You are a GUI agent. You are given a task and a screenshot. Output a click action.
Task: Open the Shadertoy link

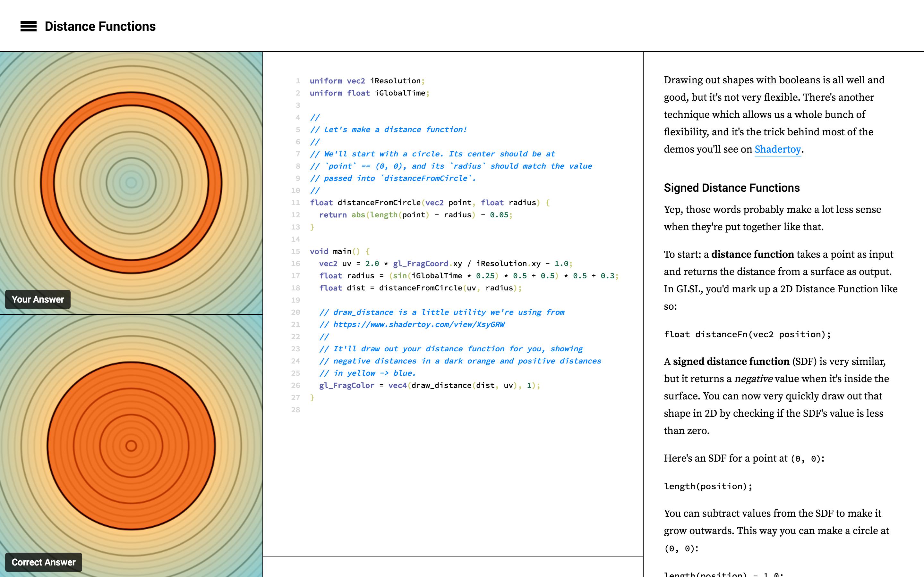click(777, 149)
